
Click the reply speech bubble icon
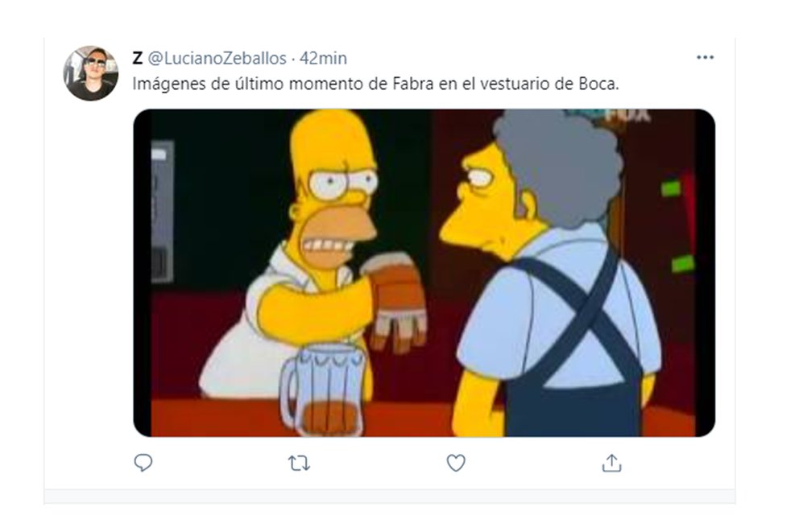(x=143, y=463)
